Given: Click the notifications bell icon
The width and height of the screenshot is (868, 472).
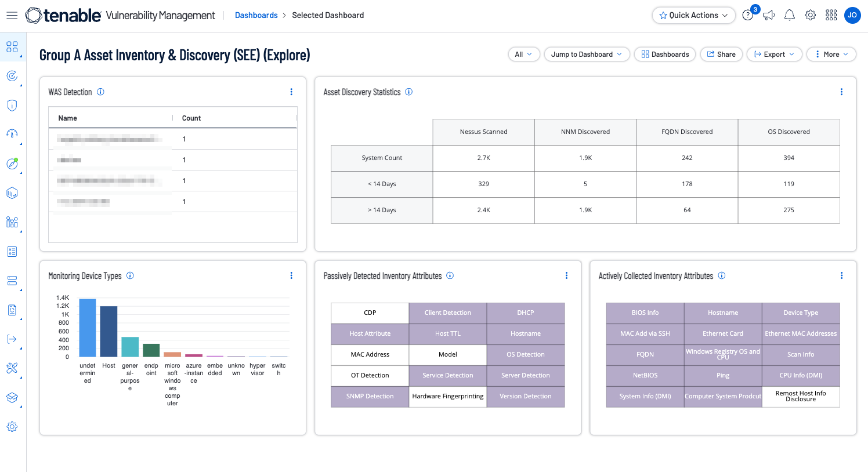Looking at the screenshot, I should coord(789,16).
